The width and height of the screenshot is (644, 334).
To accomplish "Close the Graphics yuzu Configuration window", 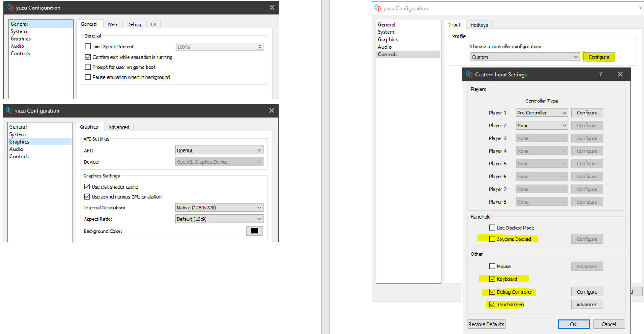I will pos(272,110).
